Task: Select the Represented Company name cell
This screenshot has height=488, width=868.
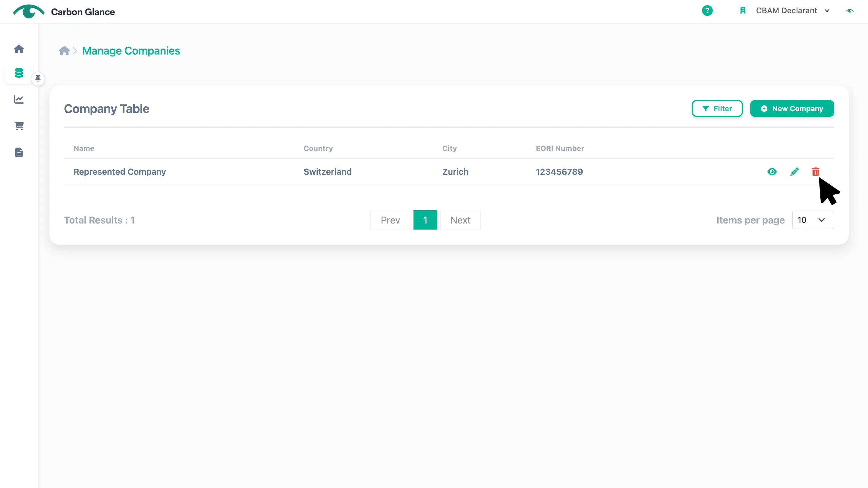Action: (120, 172)
